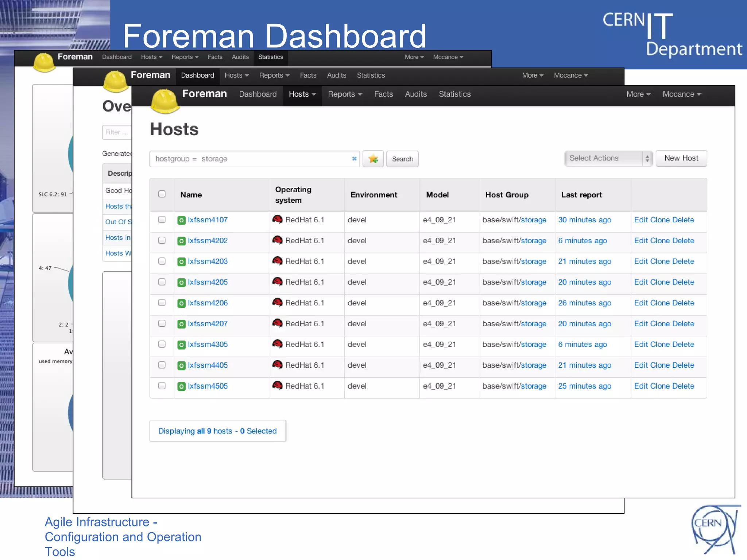
Task: Click RedHat icon in lxfssm4205 row
Action: (278, 282)
